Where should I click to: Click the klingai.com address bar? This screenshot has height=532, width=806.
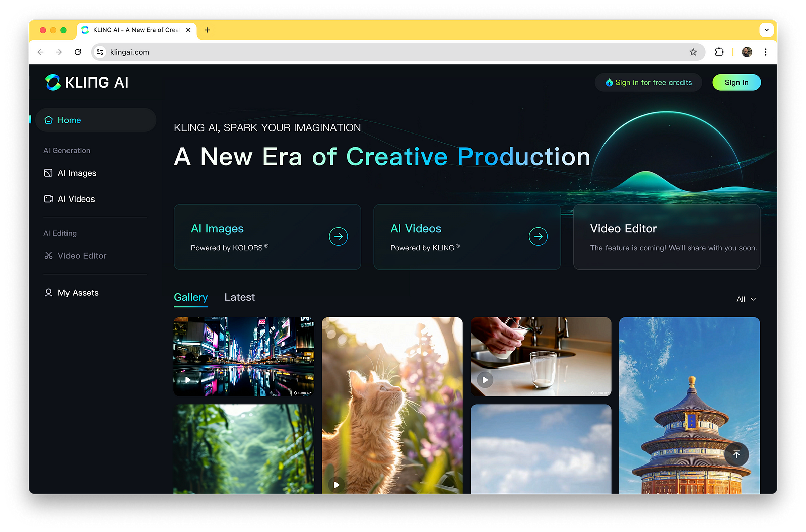coord(398,52)
